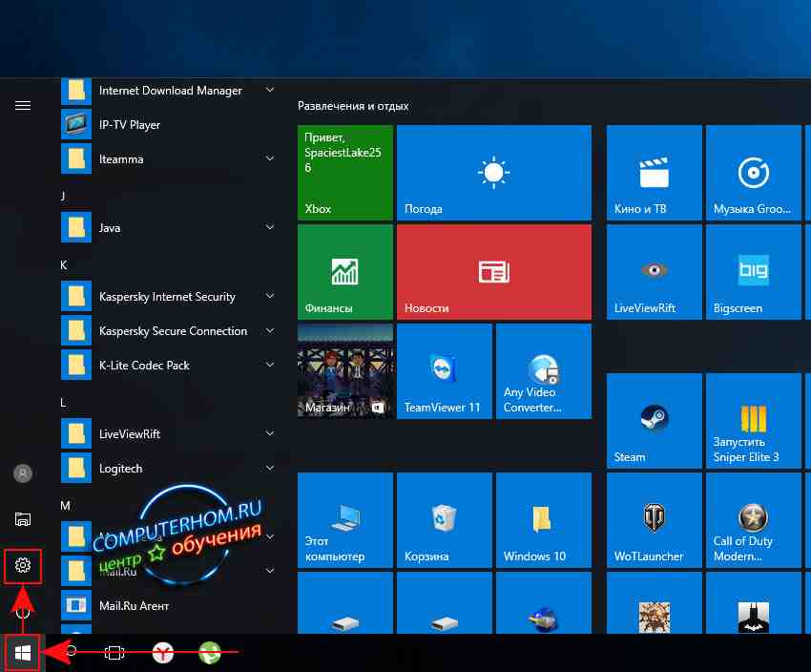Open Этот компьютер tile
The width and height of the screenshot is (811, 672).
(345, 520)
